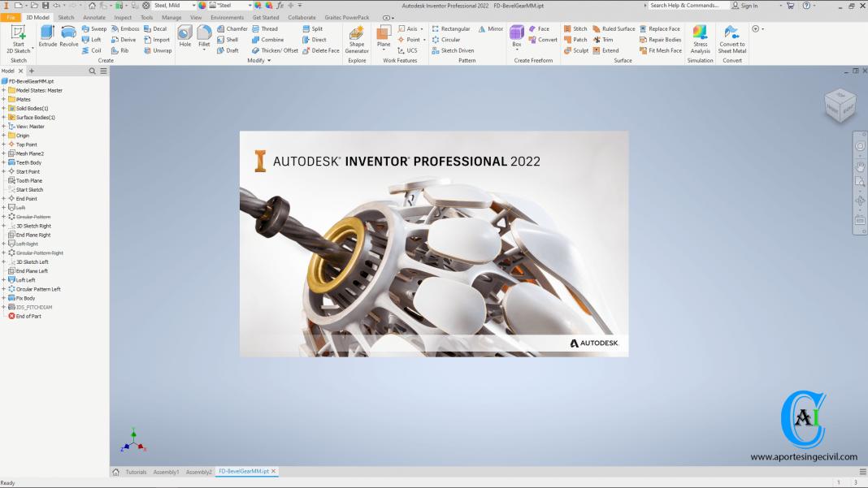The height and width of the screenshot is (488, 868).
Task: Open the Modify panel dropdown arrow
Action: point(269,60)
